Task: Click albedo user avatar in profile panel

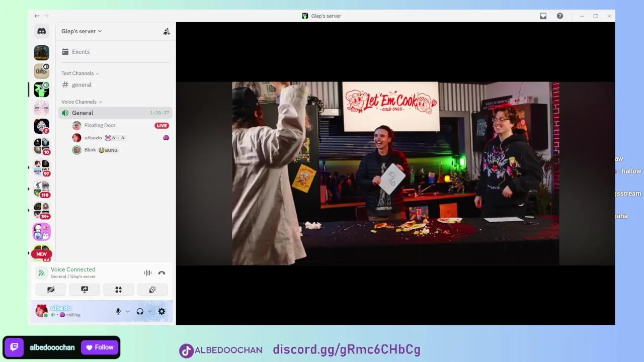Action: 41,311
